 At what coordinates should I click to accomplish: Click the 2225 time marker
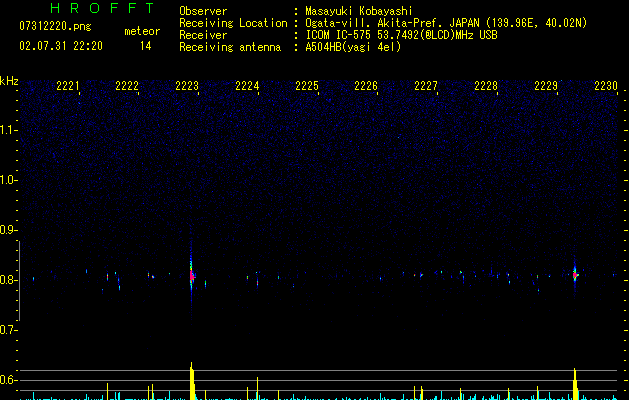tap(306, 86)
